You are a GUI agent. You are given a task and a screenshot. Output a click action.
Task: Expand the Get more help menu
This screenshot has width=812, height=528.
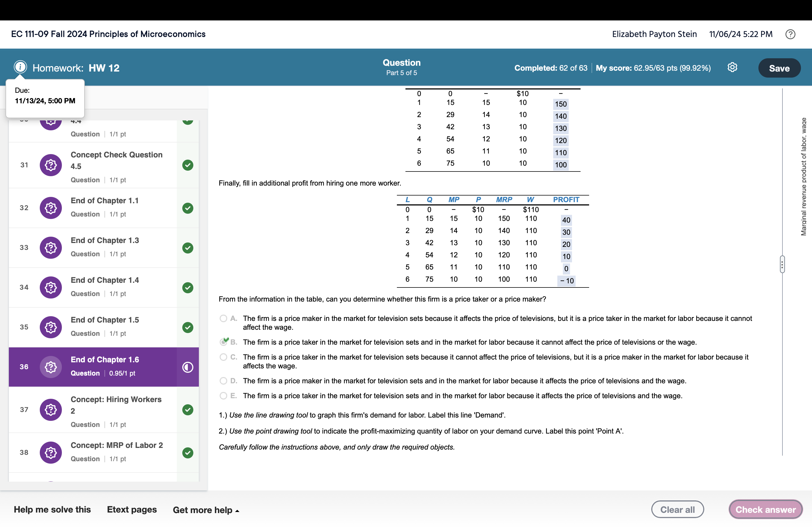(x=206, y=510)
